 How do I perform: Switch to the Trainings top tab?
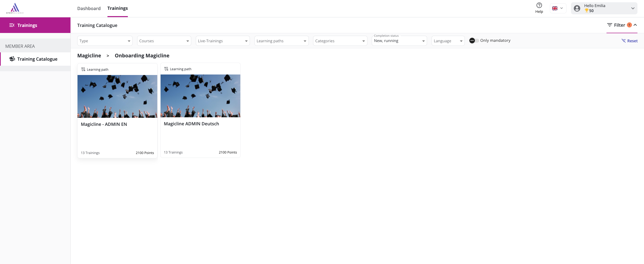click(x=118, y=8)
